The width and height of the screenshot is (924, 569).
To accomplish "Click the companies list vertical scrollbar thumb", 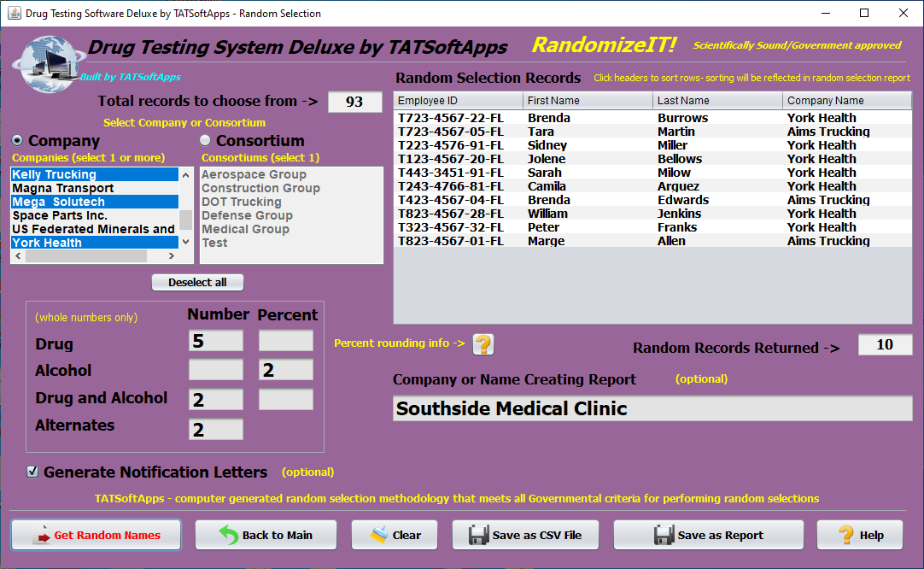I will (185, 220).
